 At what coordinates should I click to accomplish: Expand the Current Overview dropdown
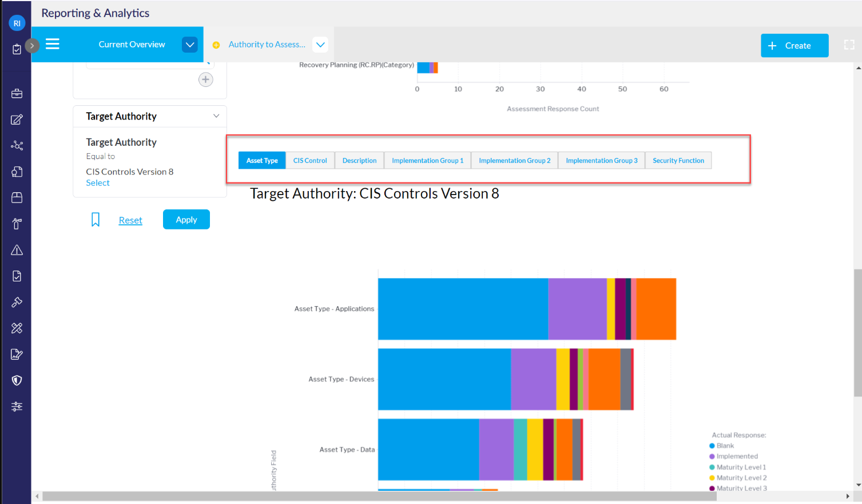(189, 44)
